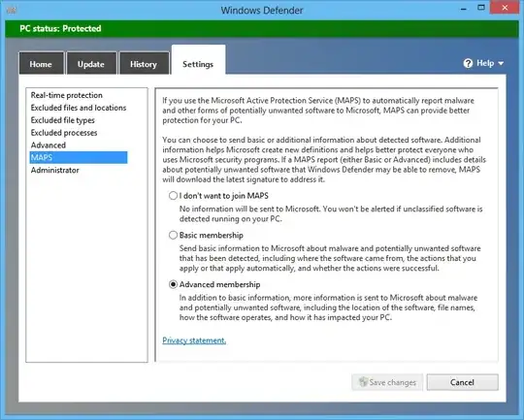This screenshot has width=524, height=420.
Task: Go to the History tab
Action: (x=144, y=63)
